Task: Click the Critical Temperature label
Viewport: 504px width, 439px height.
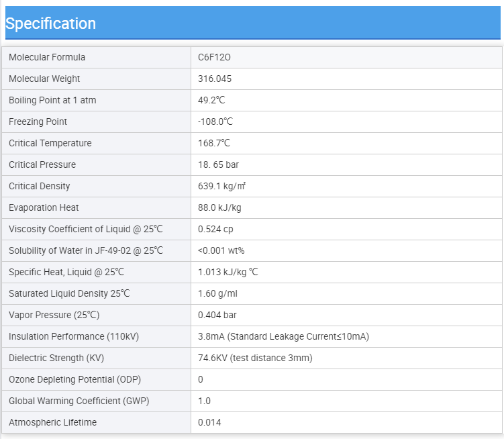Action: click(50, 143)
